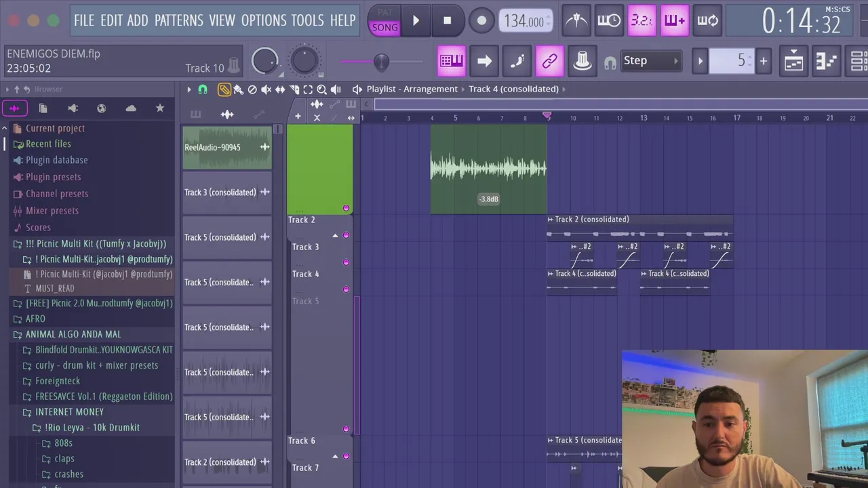Open the Piano roll view icon
Screen dimensions: 868x488
(826, 61)
